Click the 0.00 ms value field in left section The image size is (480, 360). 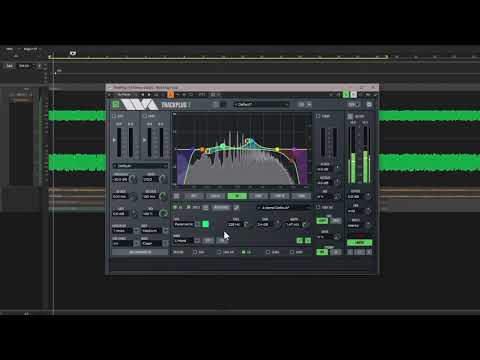[120, 197]
